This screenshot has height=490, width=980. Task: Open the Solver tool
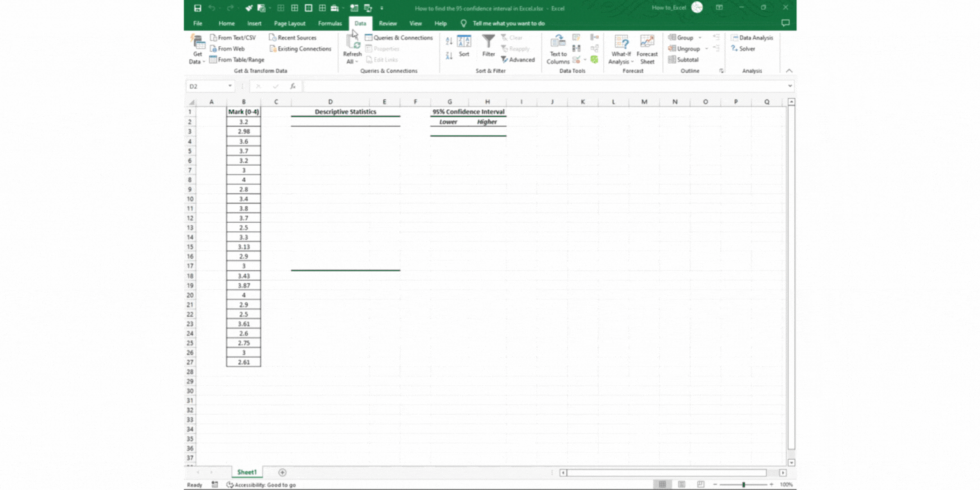click(x=746, y=49)
